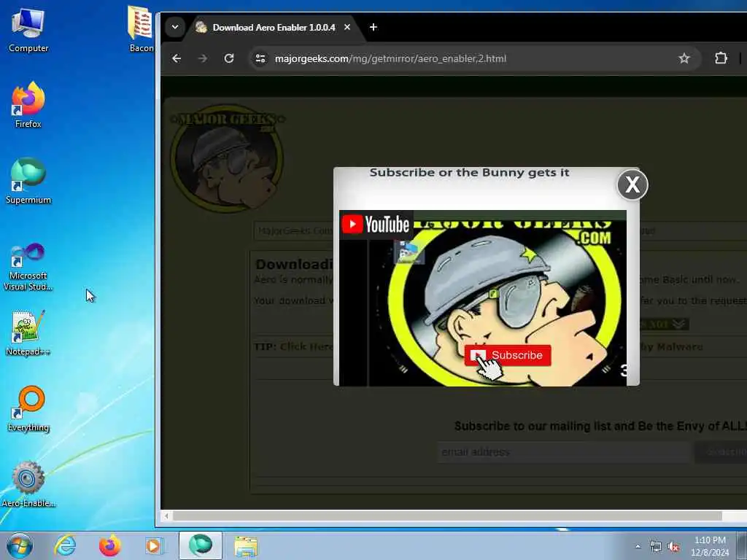
Task: Launch Supermium from the desktop shortcut
Action: click(x=28, y=181)
